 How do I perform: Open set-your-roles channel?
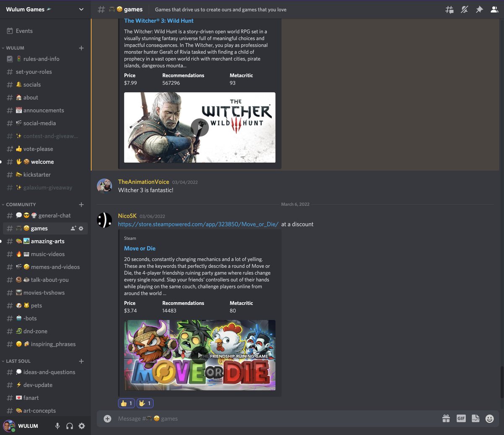(x=45, y=72)
